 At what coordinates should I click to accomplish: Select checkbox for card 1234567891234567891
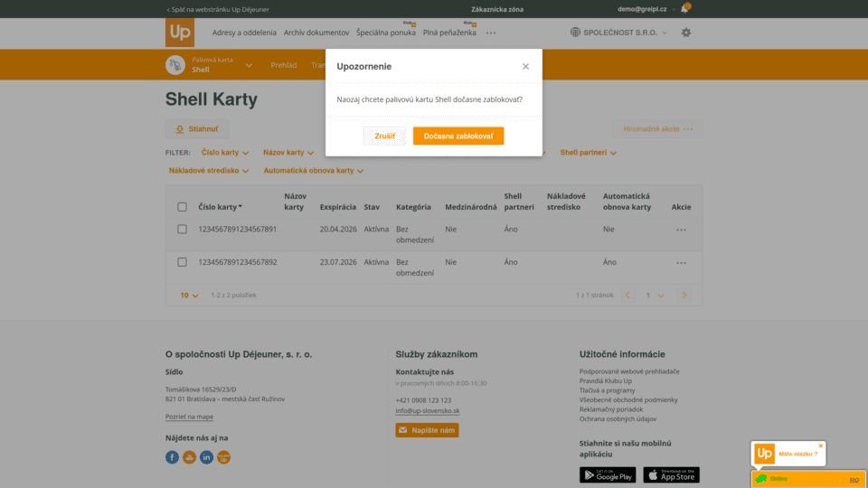pos(182,229)
